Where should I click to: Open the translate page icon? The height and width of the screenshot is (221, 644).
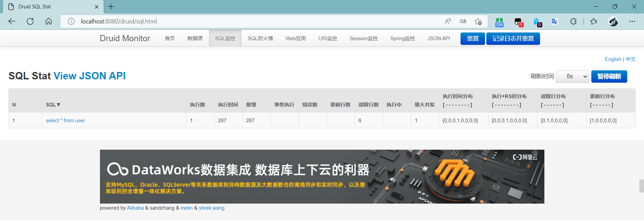click(x=463, y=21)
